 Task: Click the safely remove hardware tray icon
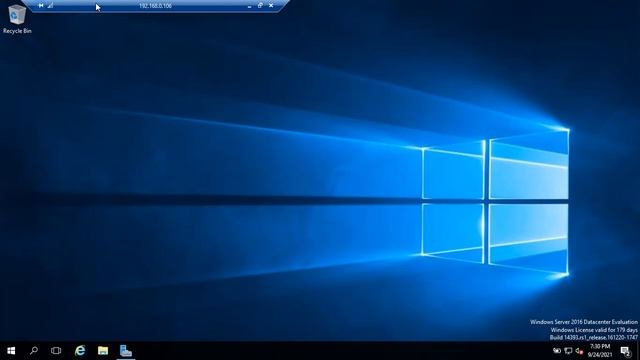click(x=557, y=351)
